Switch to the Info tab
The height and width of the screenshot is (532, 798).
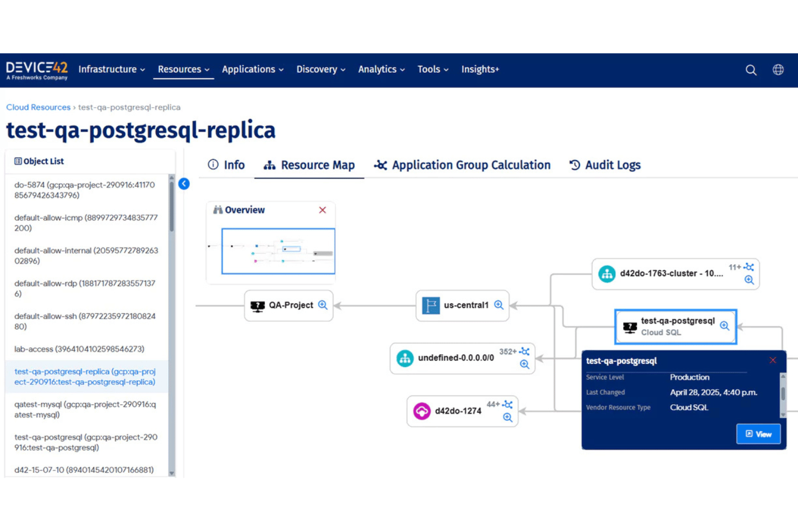tap(226, 165)
